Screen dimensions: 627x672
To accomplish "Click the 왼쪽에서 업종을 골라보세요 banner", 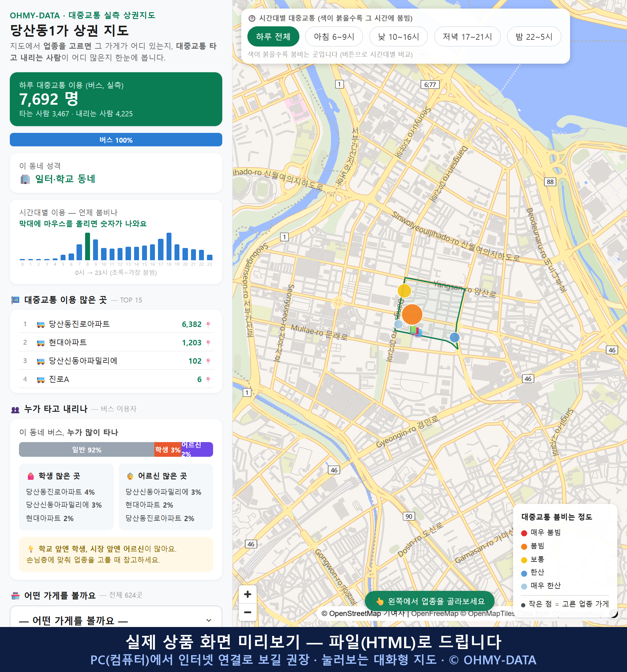I will [x=430, y=601].
